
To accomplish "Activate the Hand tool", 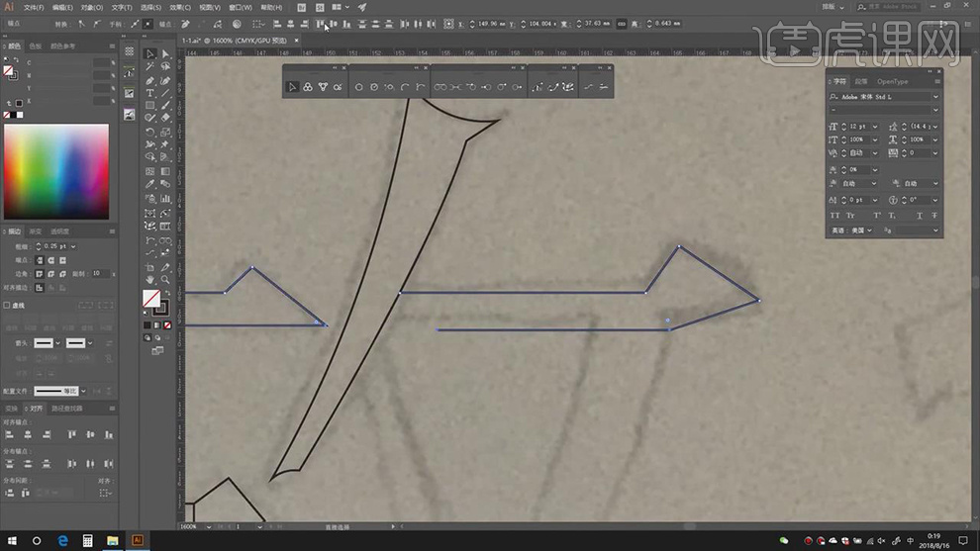I will (x=149, y=280).
